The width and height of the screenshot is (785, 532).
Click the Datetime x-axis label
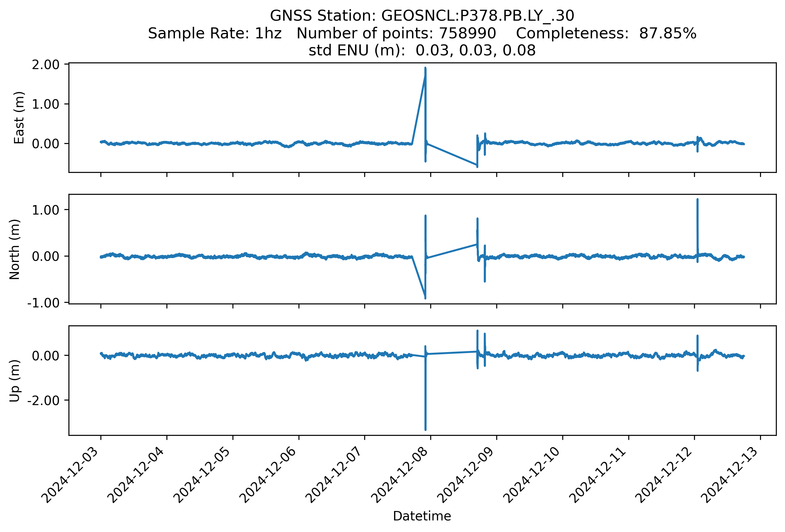pyautogui.click(x=422, y=516)
